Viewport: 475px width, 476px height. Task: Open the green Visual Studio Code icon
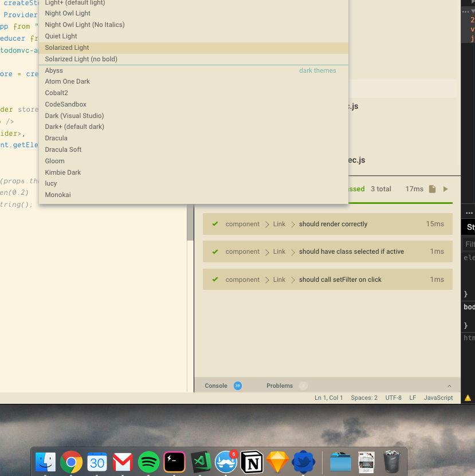(x=201, y=462)
